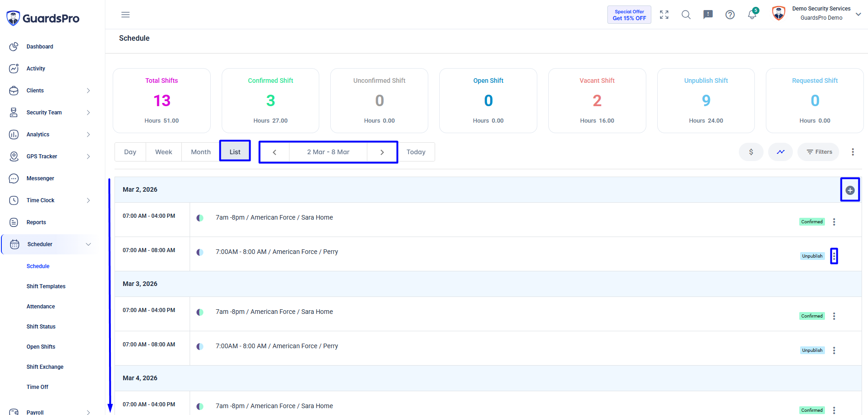
Task: Select the Total Shifts card
Action: (162, 101)
